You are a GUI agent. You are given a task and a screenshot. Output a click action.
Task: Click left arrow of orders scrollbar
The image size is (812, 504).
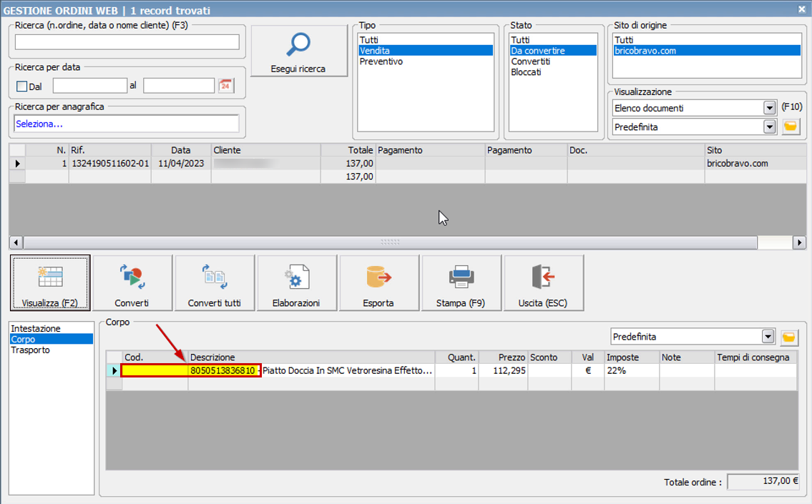pos(16,242)
